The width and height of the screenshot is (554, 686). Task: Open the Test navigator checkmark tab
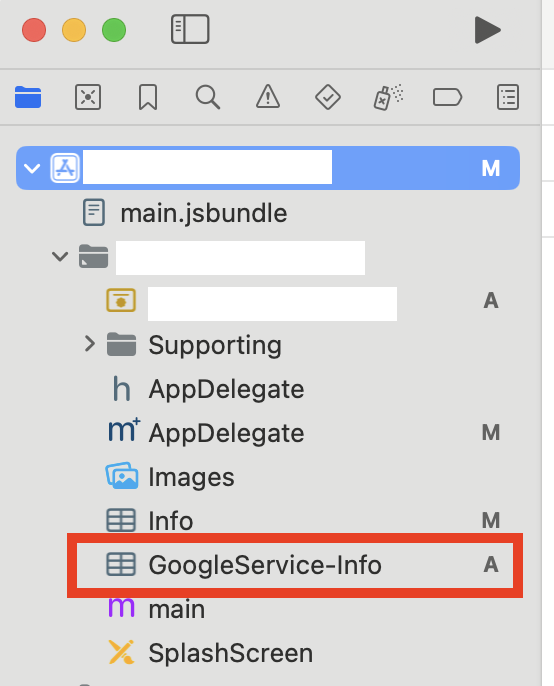[328, 97]
